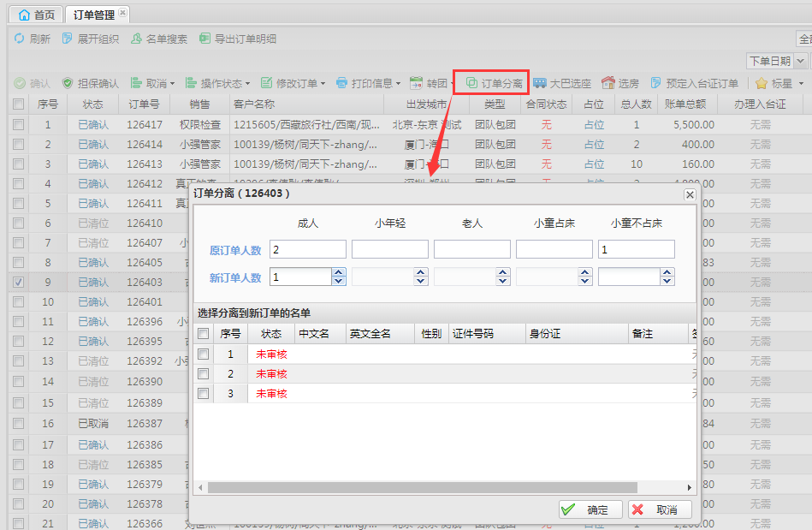Sort by 订单号 column header
The width and height of the screenshot is (812, 530).
[144, 104]
